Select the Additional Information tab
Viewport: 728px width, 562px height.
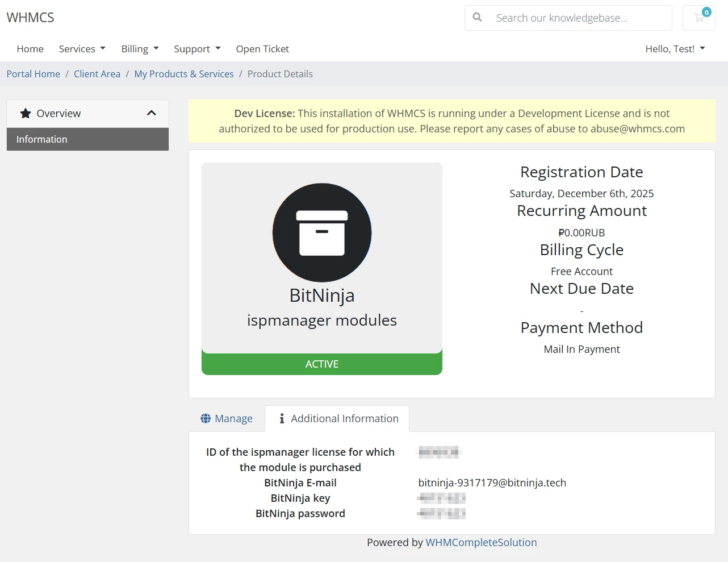coord(338,419)
